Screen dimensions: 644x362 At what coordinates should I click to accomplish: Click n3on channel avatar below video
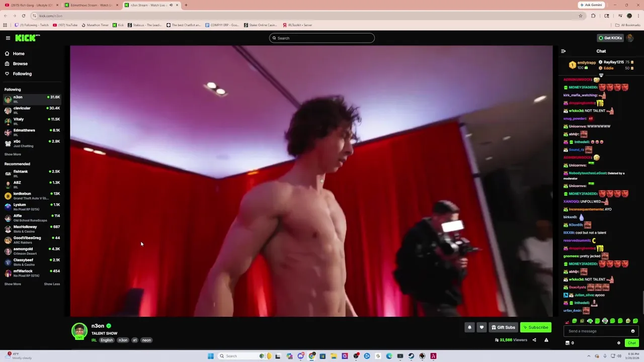(x=79, y=331)
